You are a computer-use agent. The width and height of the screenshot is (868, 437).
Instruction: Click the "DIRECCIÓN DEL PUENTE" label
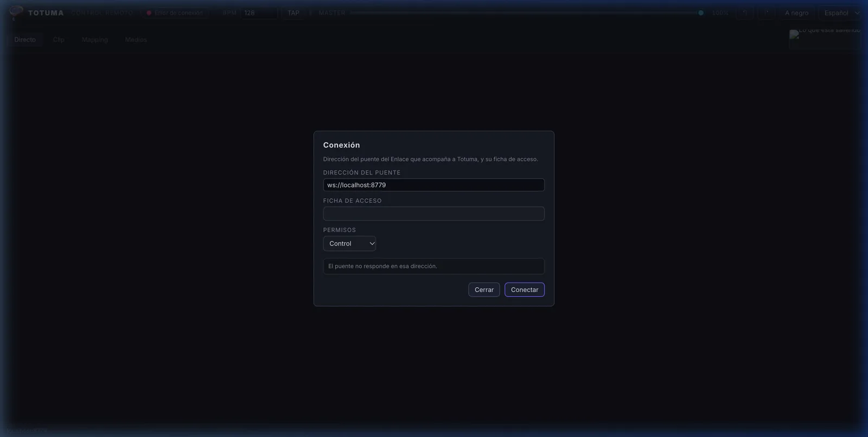(x=362, y=172)
